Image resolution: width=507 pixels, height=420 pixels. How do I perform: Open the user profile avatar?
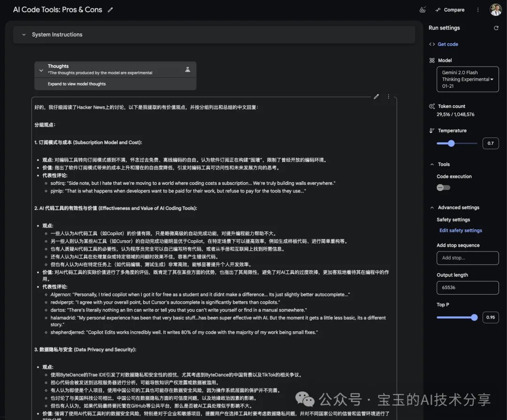point(496,10)
